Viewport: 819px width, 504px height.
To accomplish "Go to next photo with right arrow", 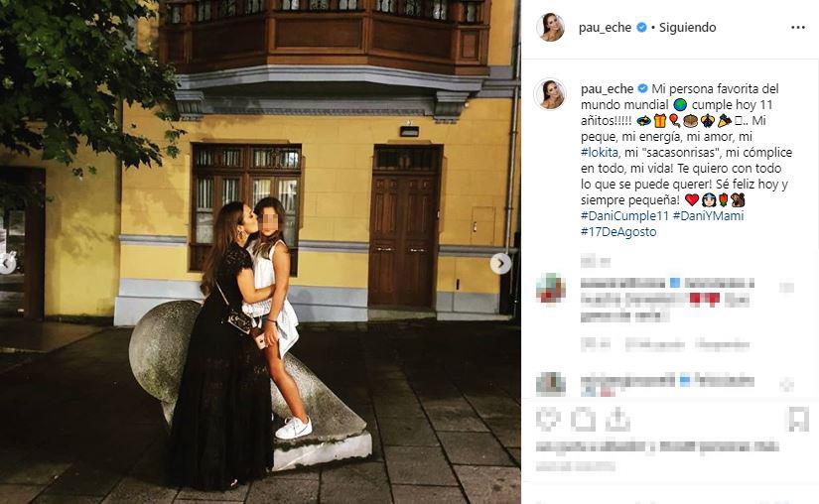I will pyautogui.click(x=500, y=264).
